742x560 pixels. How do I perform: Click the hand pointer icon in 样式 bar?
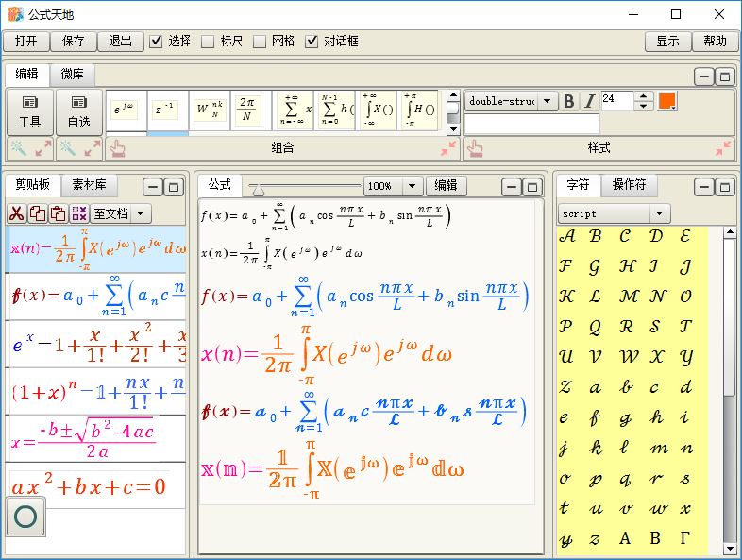(x=475, y=148)
